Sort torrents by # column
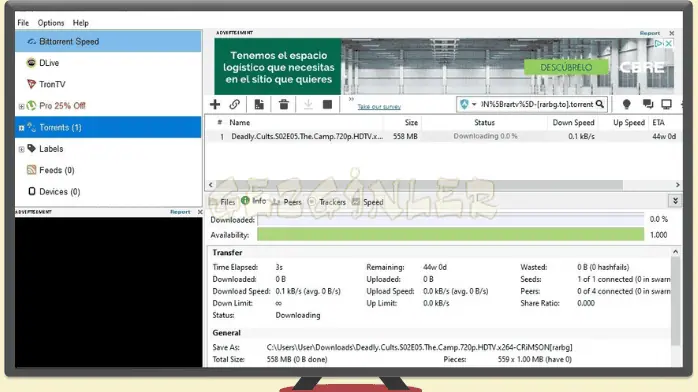 coord(219,122)
